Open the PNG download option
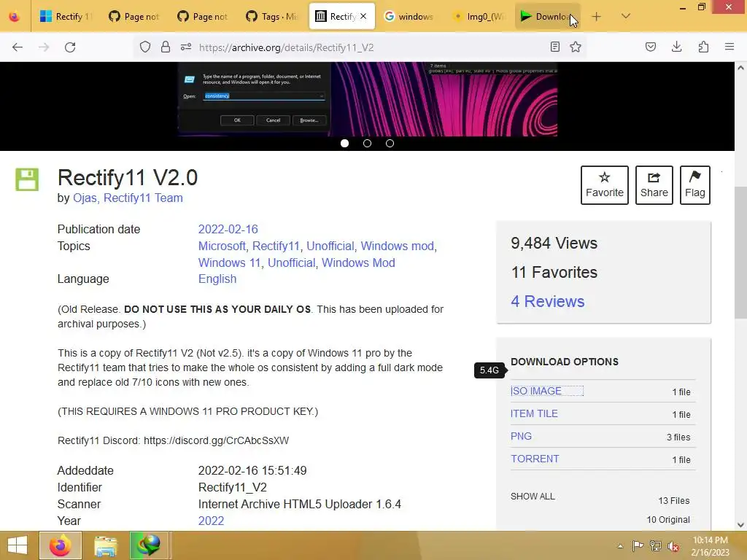 521,436
